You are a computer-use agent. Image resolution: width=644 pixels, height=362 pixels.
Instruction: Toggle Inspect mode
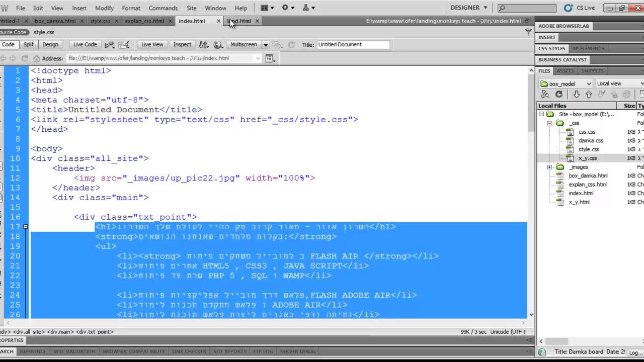[x=182, y=45]
